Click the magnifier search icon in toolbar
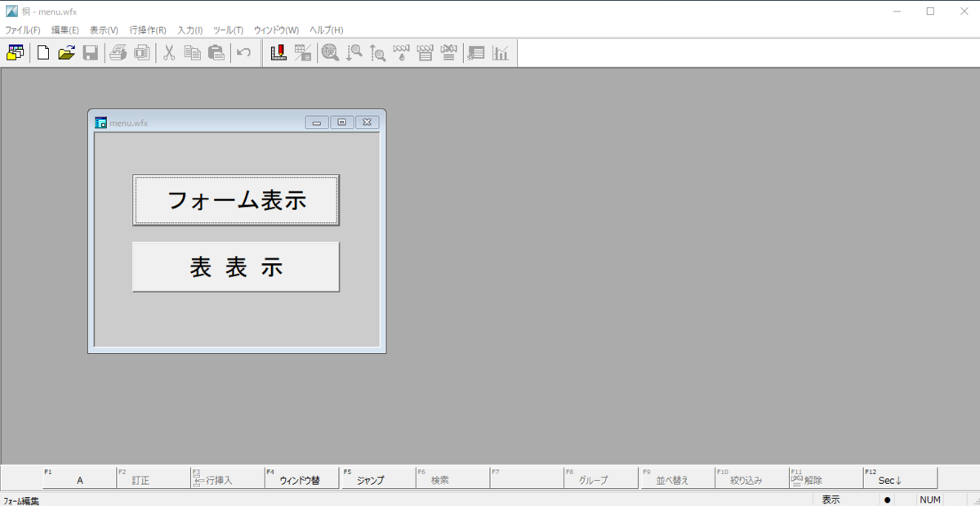The height and width of the screenshot is (506, 980). pos(330,53)
